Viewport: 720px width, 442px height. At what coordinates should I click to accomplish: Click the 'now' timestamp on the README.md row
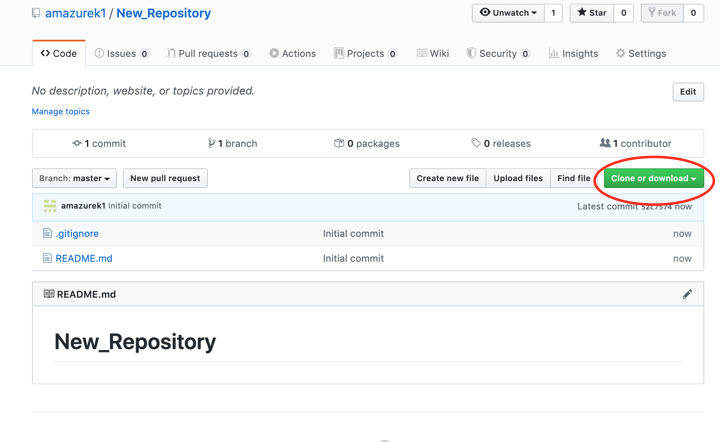(682, 258)
